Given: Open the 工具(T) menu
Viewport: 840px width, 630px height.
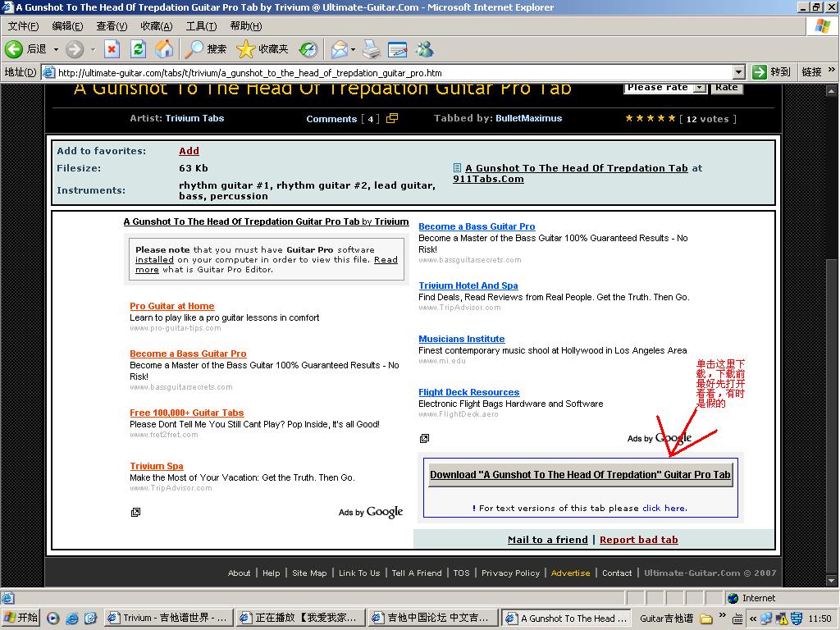Looking at the screenshot, I should (x=201, y=26).
